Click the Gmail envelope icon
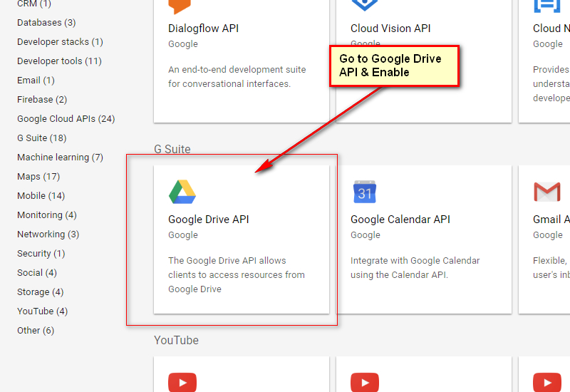The width and height of the screenshot is (570, 392). [547, 192]
